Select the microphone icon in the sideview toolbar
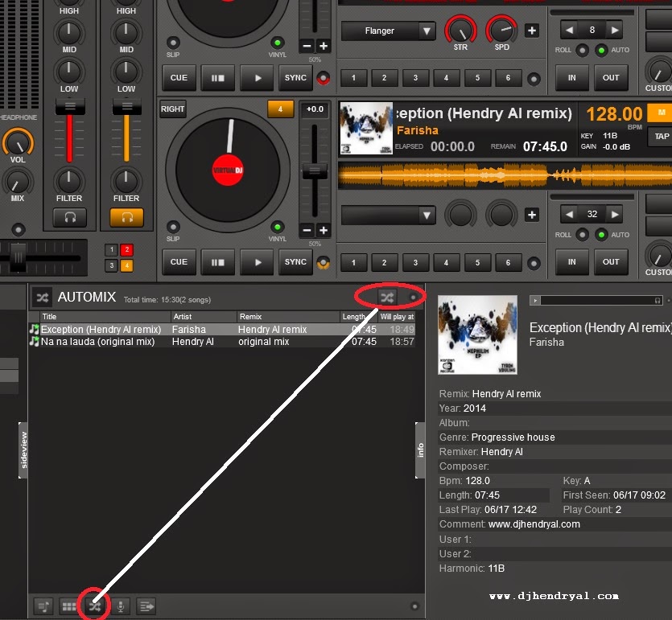 click(x=120, y=606)
